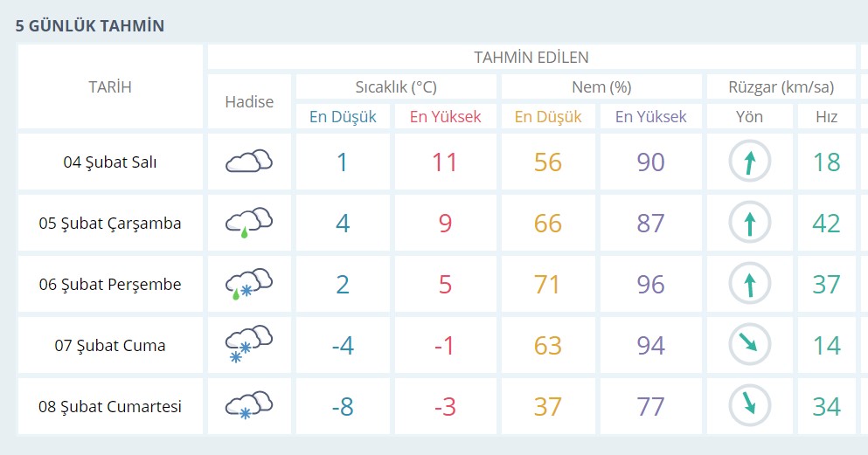Click the rainy cloud icon for 05 Şubat Çarşamba
Image resolution: width=868 pixels, height=455 pixels.
click(249, 223)
